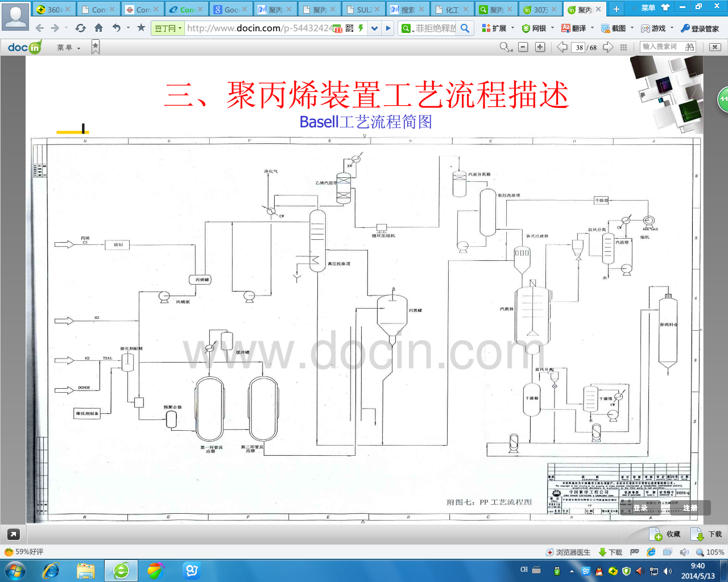Click the bookmark ribbon icon in docin toolbar
Image resolution: width=728 pixels, height=582 pixels.
[96, 47]
